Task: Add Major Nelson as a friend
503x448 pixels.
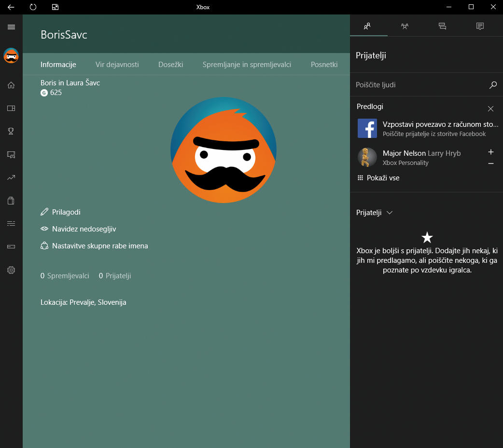Action: (491, 152)
